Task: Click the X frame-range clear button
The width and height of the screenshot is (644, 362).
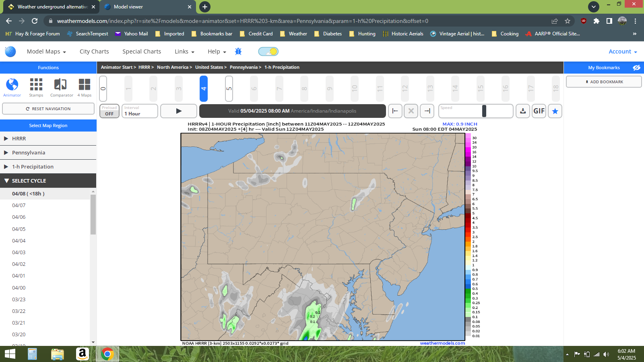Action: [411, 111]
